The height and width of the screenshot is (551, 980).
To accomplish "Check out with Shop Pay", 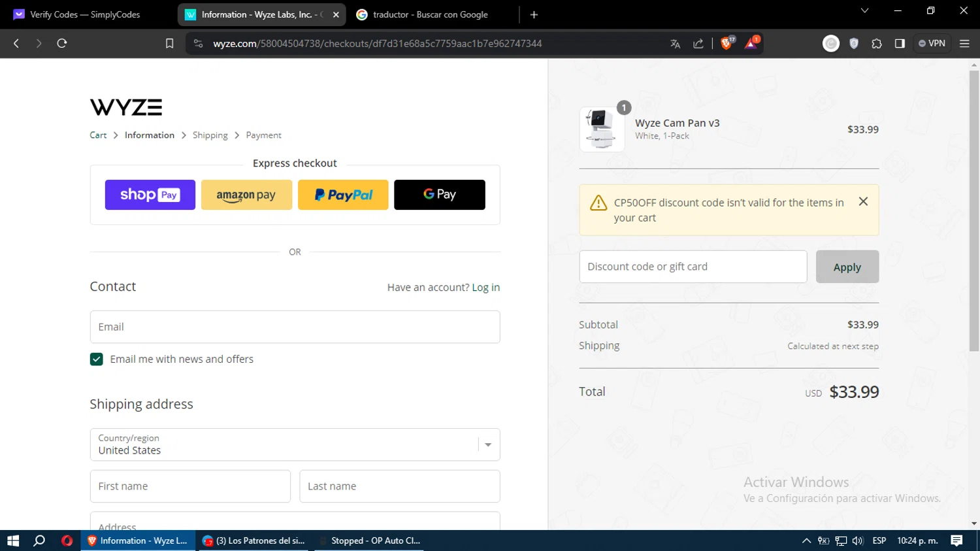I will 150,195.
